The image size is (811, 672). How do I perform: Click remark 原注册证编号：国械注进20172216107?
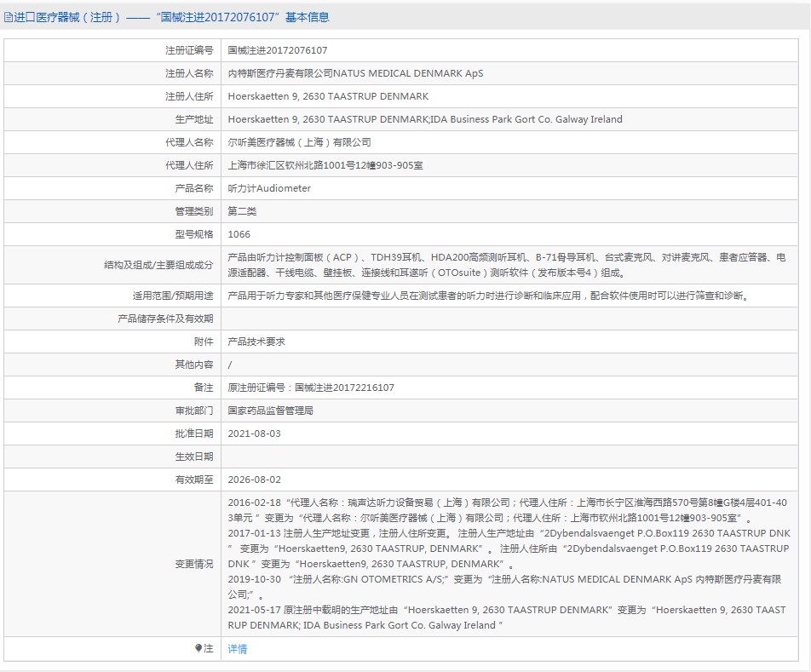[x=311, y=388]
